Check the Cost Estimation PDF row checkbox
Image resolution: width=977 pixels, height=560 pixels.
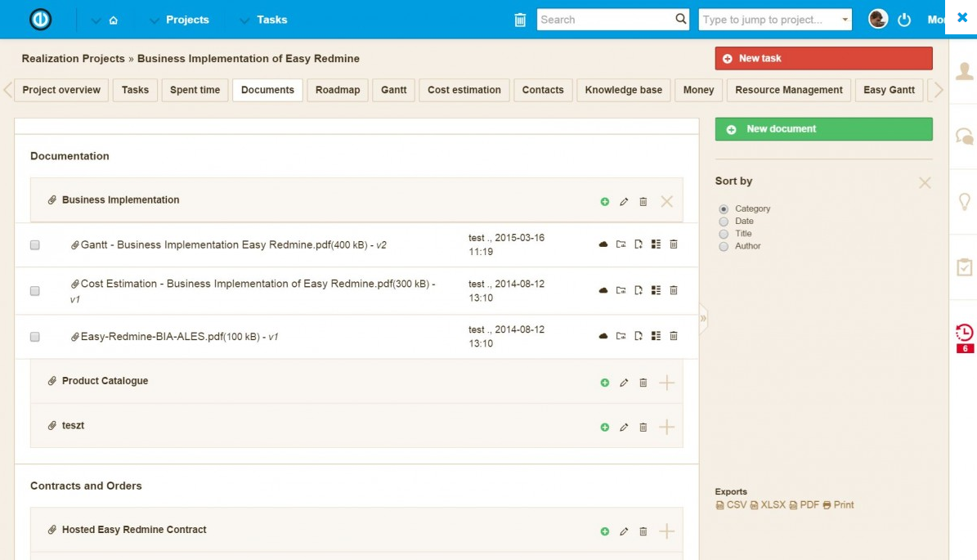tap(35, 291)
